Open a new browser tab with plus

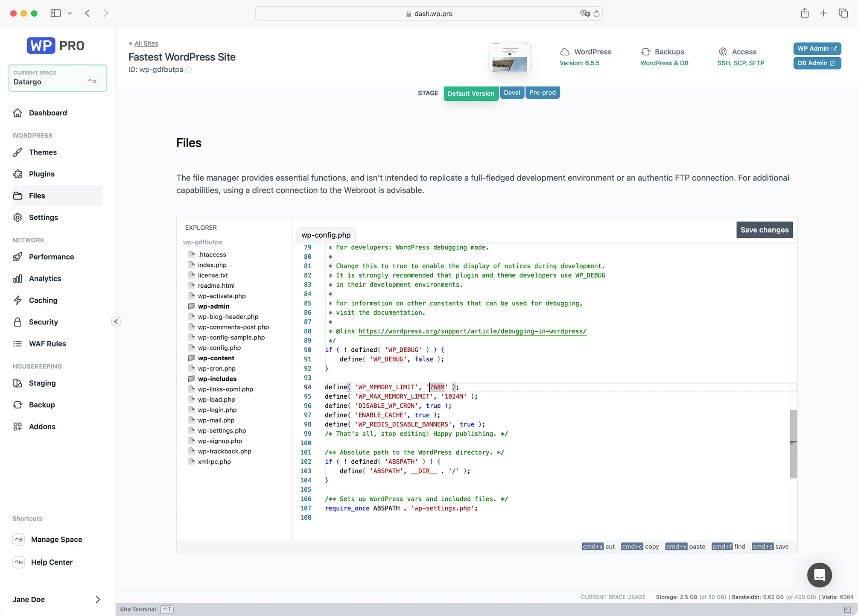823,13
